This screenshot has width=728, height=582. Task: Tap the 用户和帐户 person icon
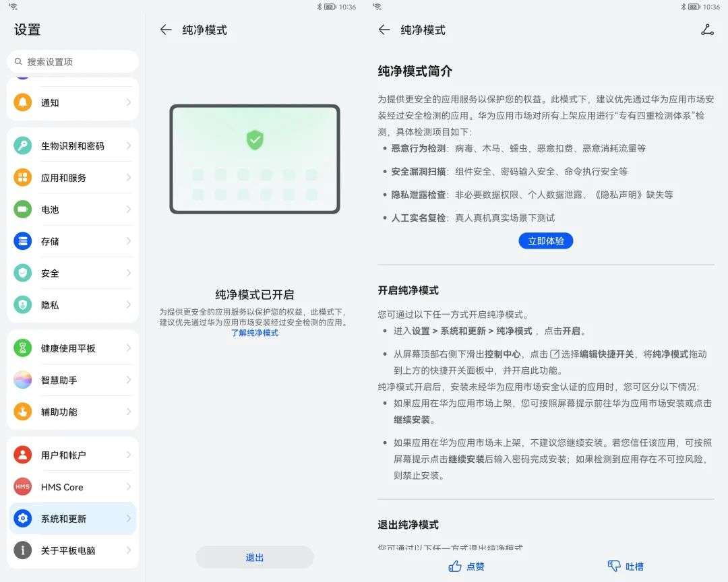pyautogui.click(x=23, y=455)
